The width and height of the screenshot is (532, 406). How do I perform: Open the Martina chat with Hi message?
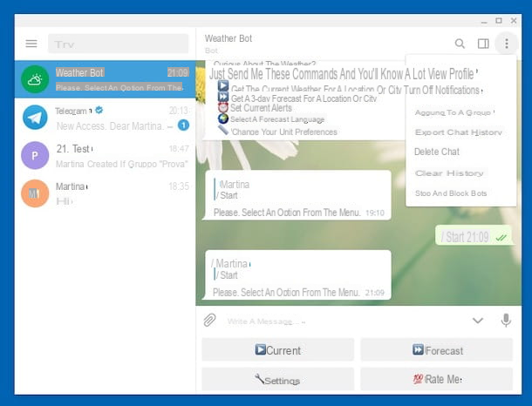coord(106,193)
